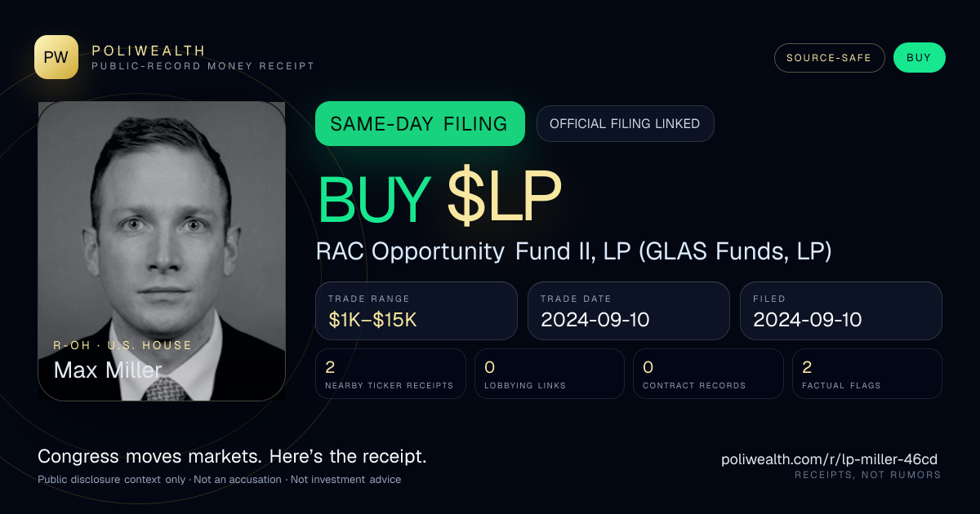This screenshot has width=980, height=514.
Task: Click the POLIWEALTH brand name
Action: click(149, 51)
